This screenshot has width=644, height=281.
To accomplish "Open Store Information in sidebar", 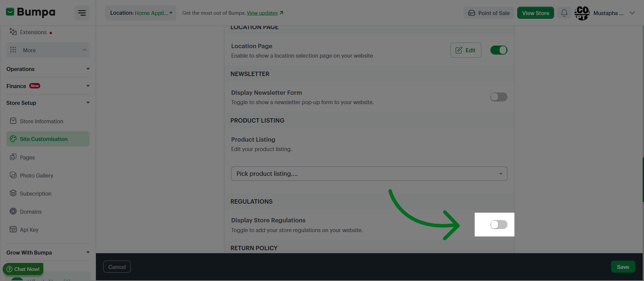I will (x=48, y=121).
